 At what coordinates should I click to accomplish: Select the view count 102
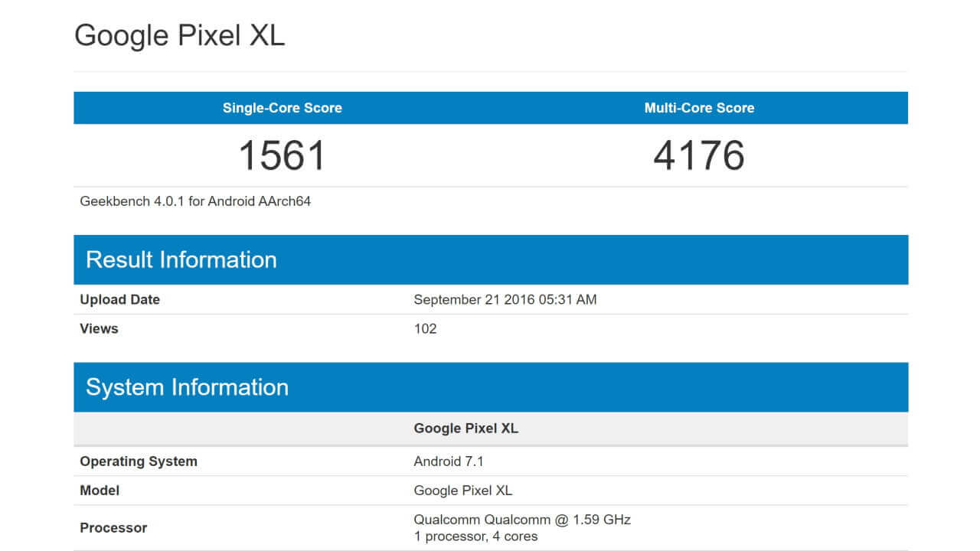click(426, 328)
